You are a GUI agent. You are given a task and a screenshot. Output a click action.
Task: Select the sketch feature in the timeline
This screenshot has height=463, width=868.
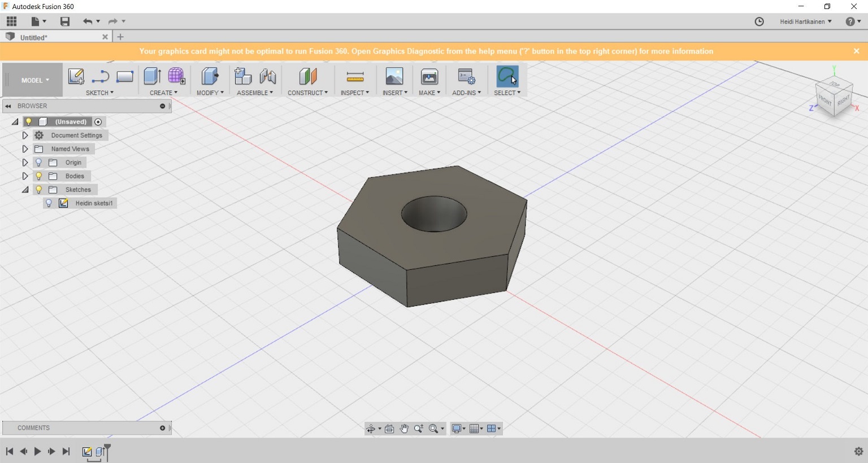(x=87, y=452)
